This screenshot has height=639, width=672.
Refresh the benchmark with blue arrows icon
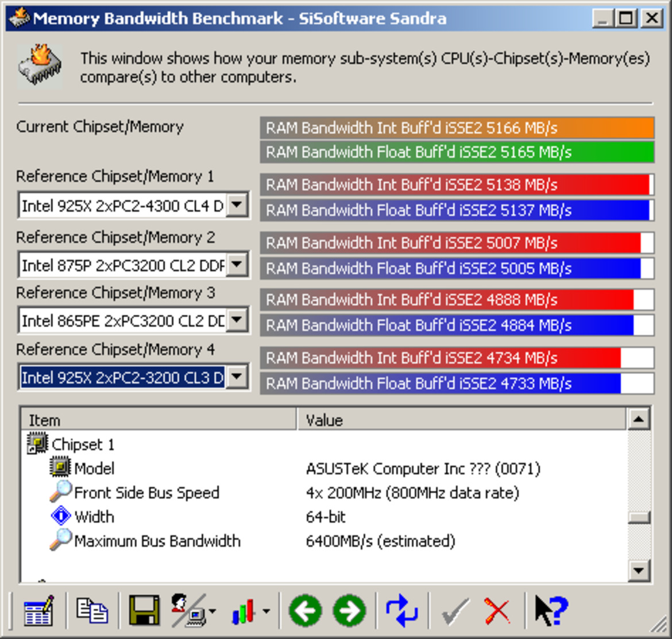401,610
